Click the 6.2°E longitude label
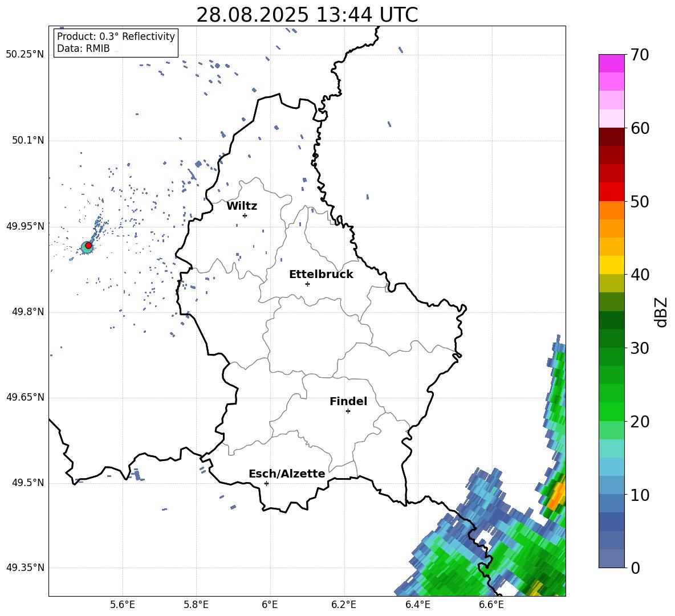 (x=344, y=605)
